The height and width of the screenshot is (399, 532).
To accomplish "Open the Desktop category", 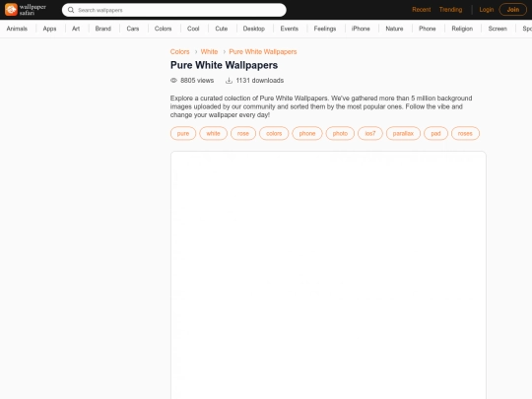I will [254, 29].
